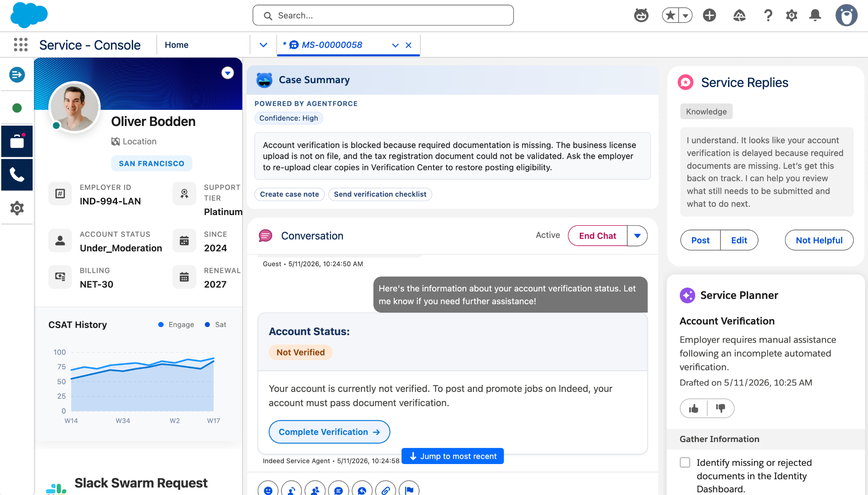Click Complete Verification link button

click(329, 432)
